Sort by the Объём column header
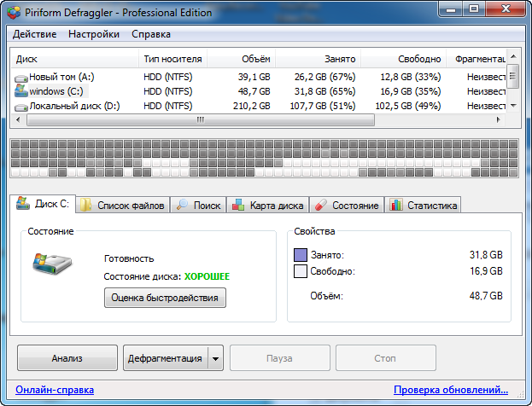Screen dimensions: 532x406 [x=241, y=59]
